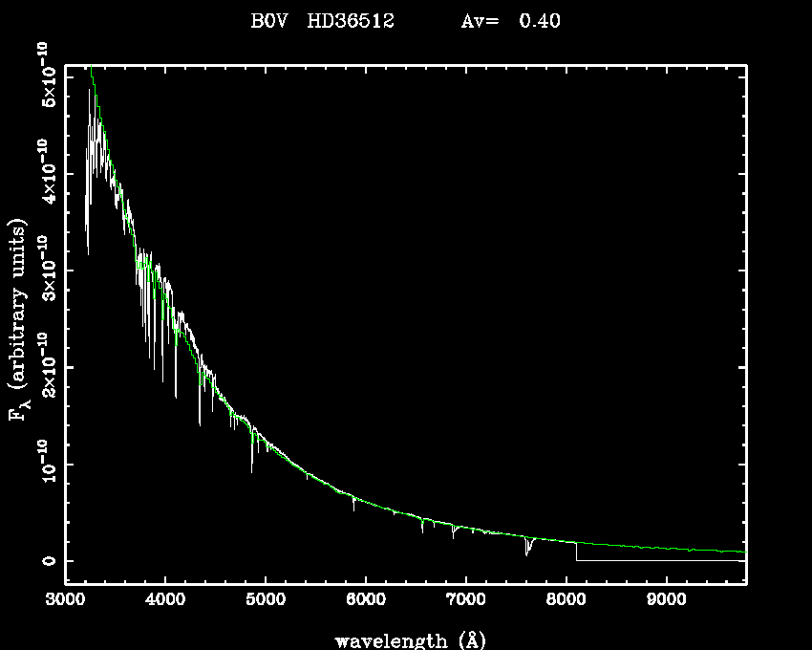This screenshot has height=650, width=812.
Task: Click the B0V spectral type label
Action: coord(268,20)
